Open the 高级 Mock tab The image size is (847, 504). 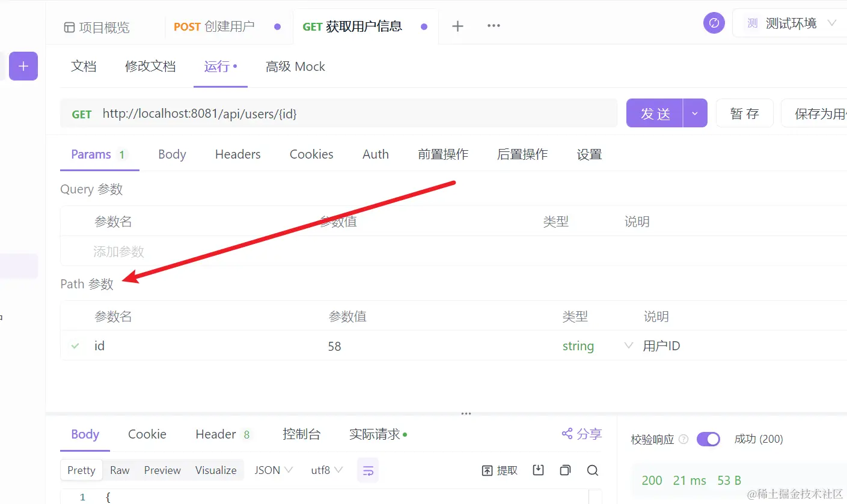[x=295, y=66]
